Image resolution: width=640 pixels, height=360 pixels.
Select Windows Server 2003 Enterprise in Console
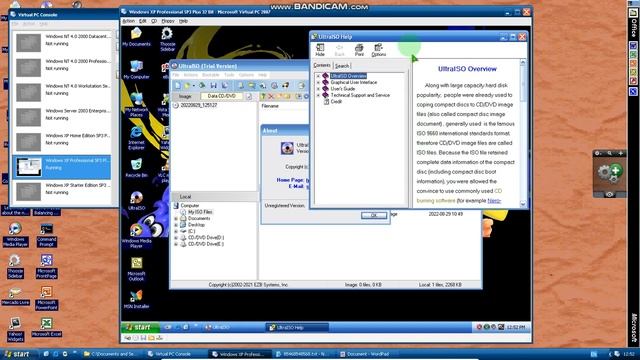[x=62, y=117]
